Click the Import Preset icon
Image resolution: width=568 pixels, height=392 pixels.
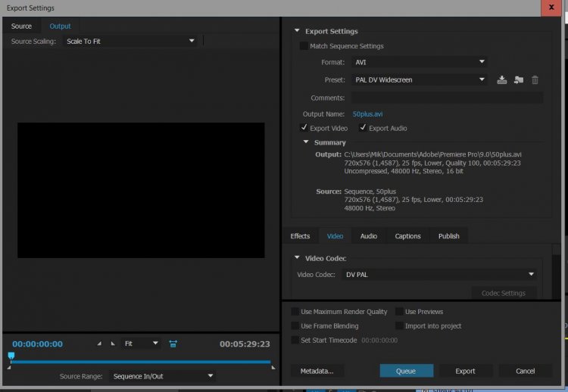click(518, 79)
